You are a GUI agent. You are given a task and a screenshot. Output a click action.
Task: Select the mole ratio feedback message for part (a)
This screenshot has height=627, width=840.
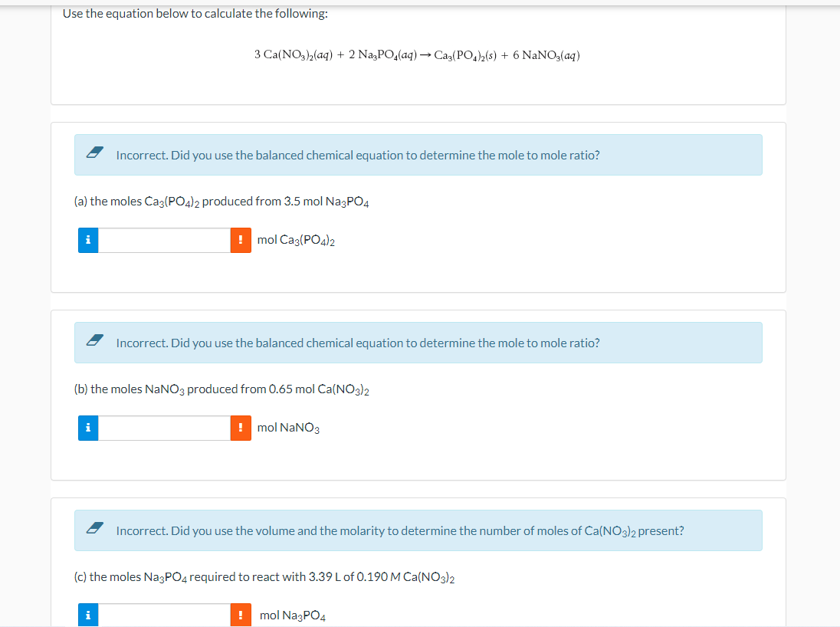tap(357, 154)
